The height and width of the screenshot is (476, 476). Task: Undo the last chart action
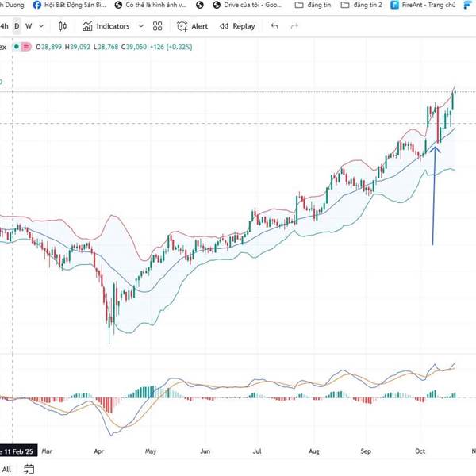point(274,26)
